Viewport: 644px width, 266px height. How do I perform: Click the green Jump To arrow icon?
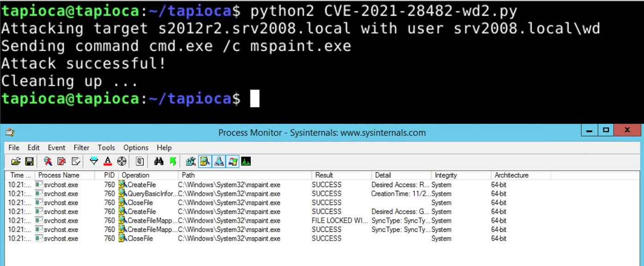click(x=173, y=162)
